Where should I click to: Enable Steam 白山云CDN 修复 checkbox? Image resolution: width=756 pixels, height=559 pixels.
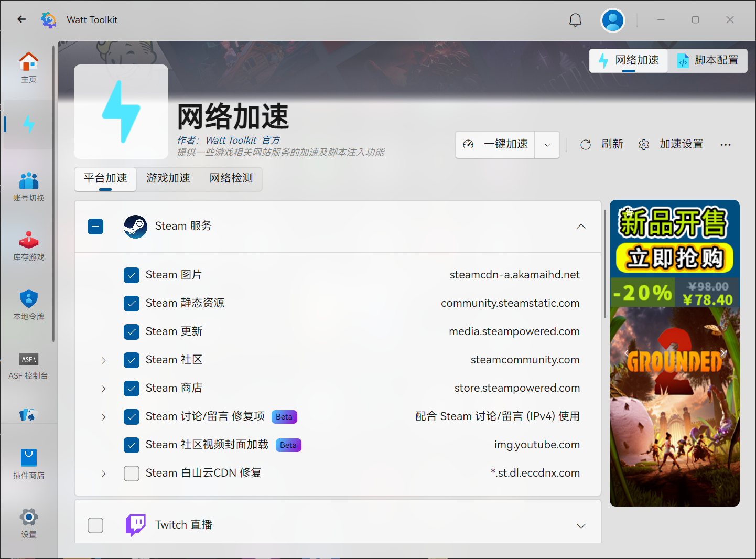[132, 474]
